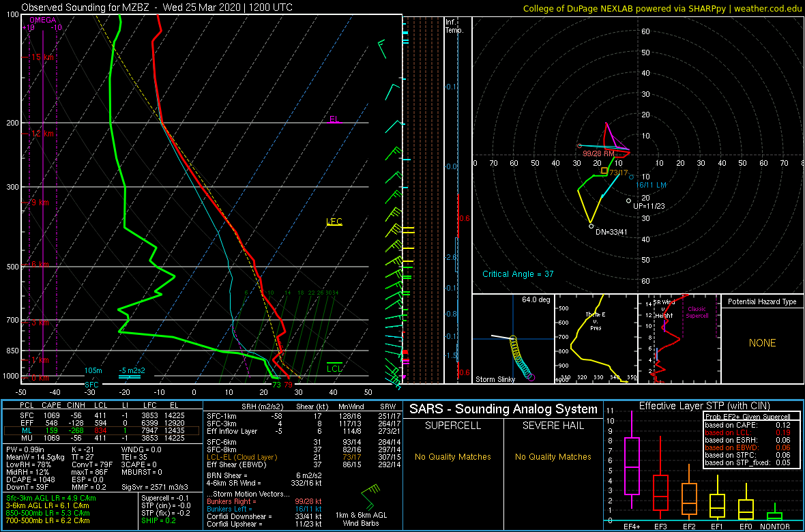
Task: Click the green surface dewpoint value 73
Action: (x=277, y=385)
